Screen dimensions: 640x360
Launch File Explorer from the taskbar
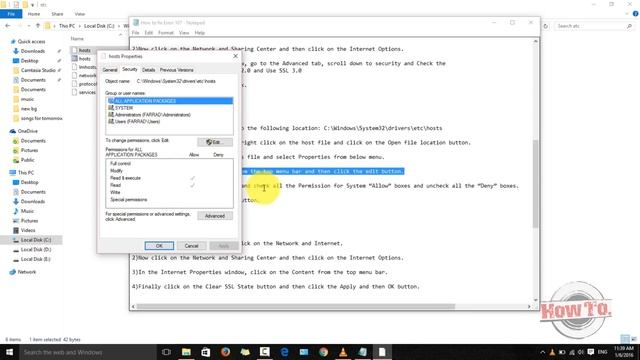186,352
